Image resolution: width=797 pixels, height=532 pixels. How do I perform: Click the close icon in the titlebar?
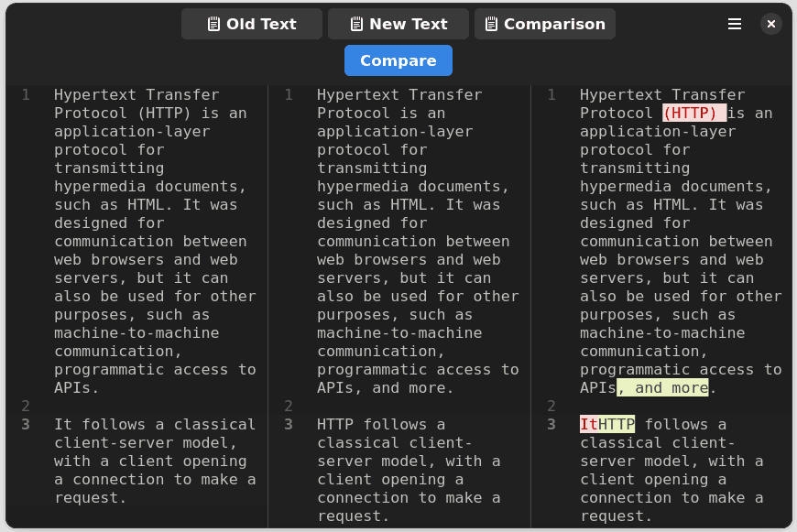(771, 24)
